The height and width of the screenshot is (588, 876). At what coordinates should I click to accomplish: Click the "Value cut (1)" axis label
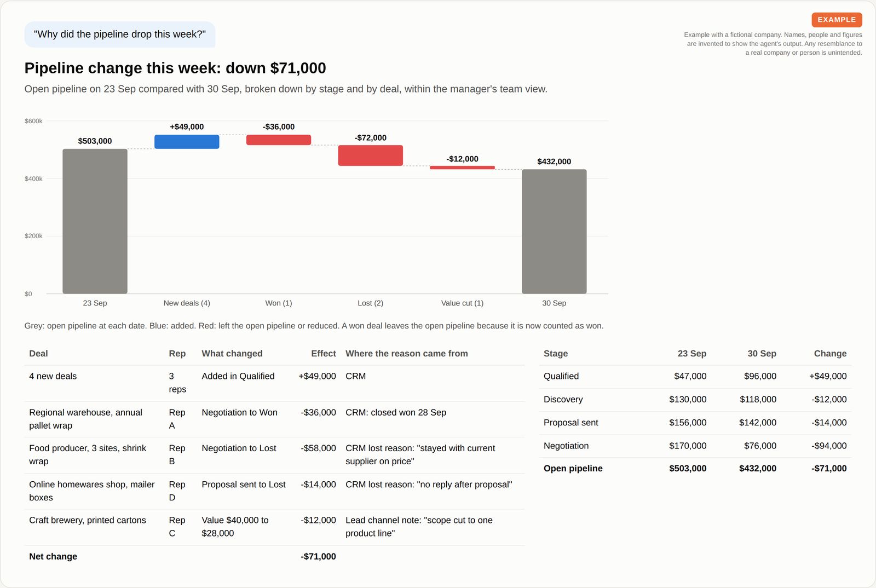463,303
